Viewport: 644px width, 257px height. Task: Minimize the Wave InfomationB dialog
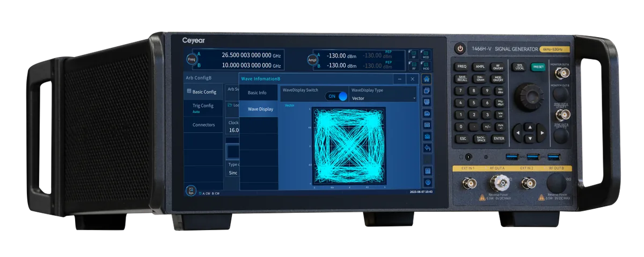[399, 79]
